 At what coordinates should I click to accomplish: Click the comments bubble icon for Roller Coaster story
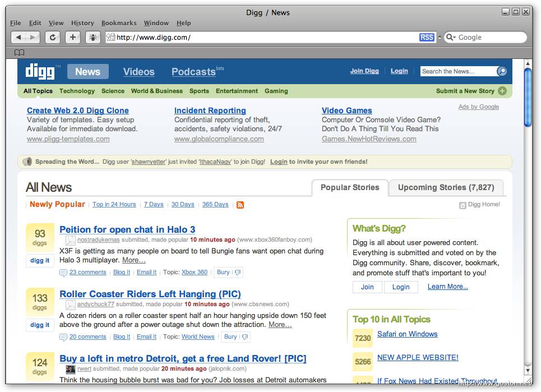coord(63,337)
